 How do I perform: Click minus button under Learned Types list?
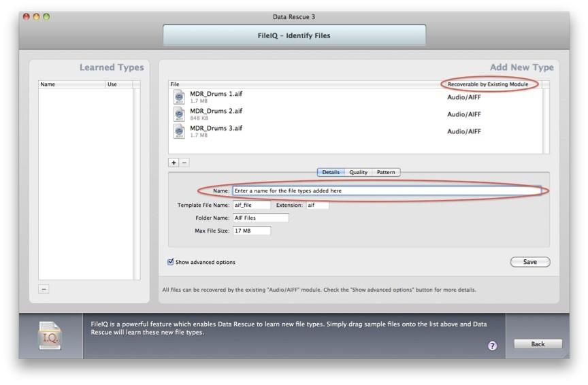tap(44, 289)
